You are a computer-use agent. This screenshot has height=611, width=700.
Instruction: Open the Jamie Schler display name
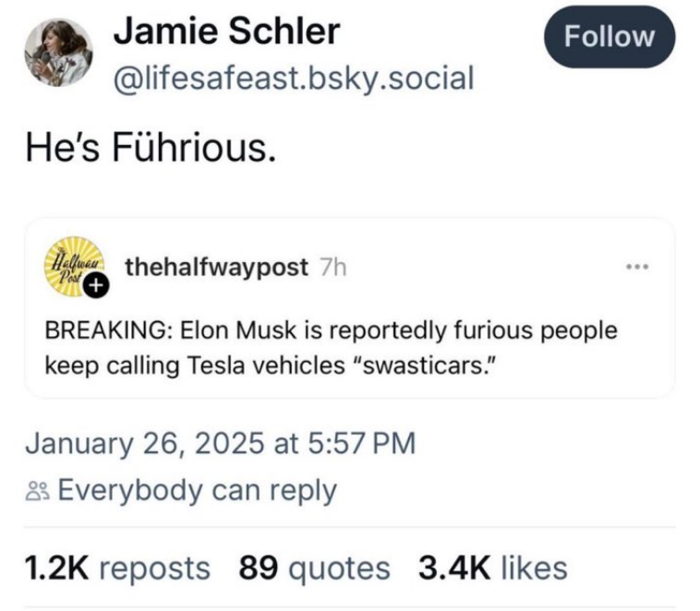coord(227,31)
